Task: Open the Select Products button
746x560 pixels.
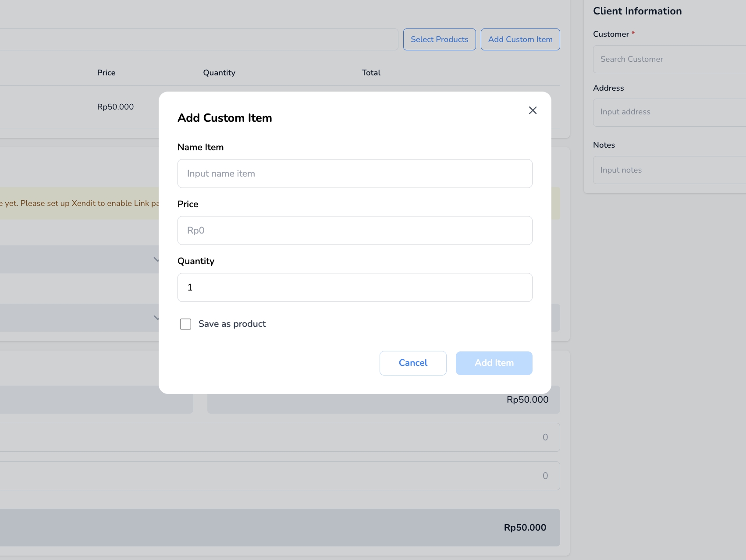Action: [439, 39]
